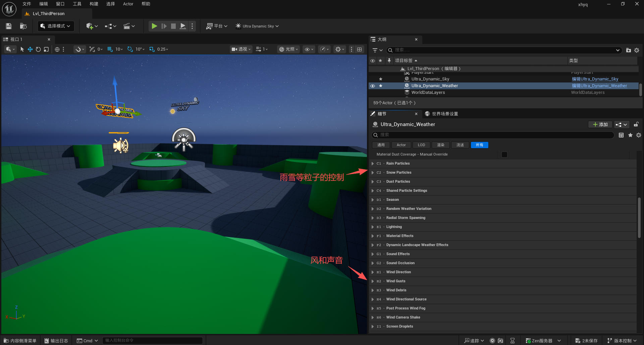
Task: Add a new folder in the outliner
Action: pos(629,50)
